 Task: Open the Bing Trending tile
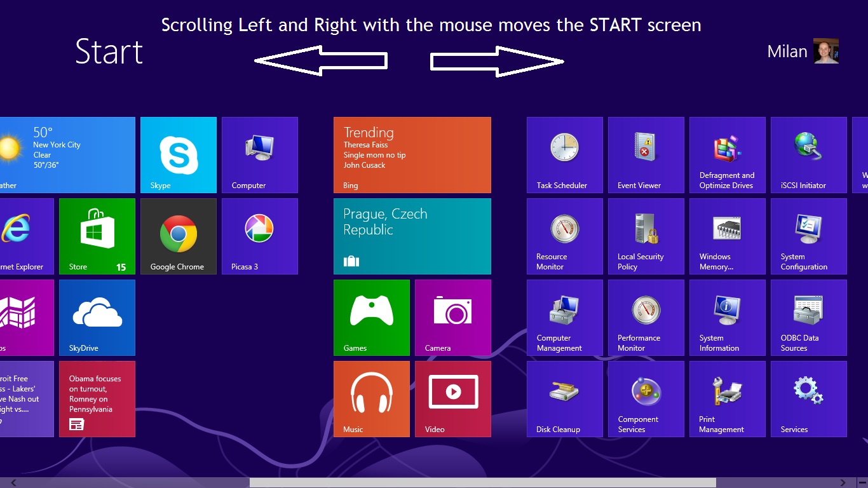point(412,155)
